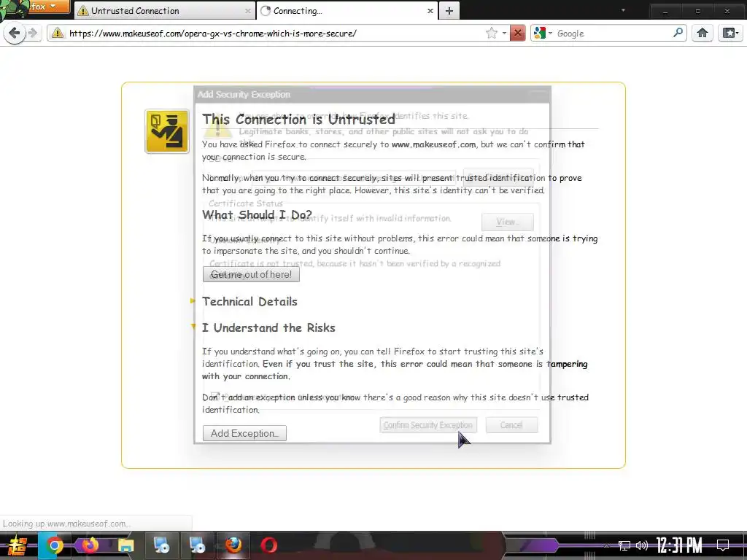Image resolution: width=747 pixels, height=560 pixels.
Task: Click the forward arrow navigation button
Action: (x=32, y=33)
